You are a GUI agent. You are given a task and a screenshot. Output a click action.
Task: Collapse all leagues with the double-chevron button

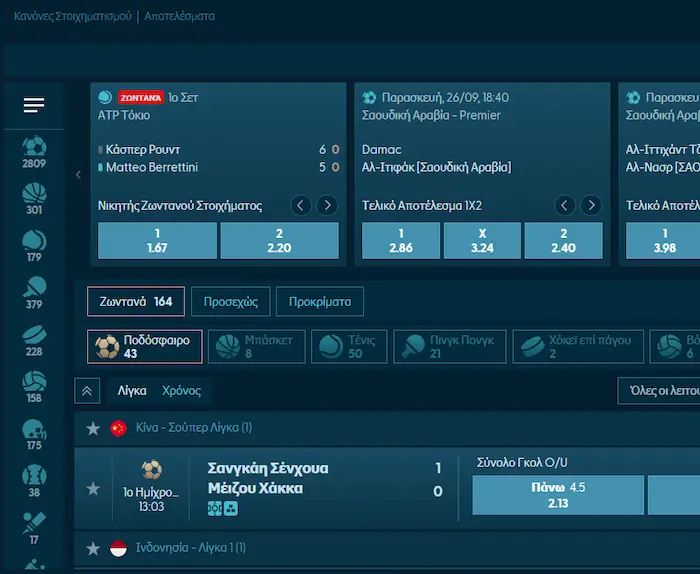click(x=87, y=391)
